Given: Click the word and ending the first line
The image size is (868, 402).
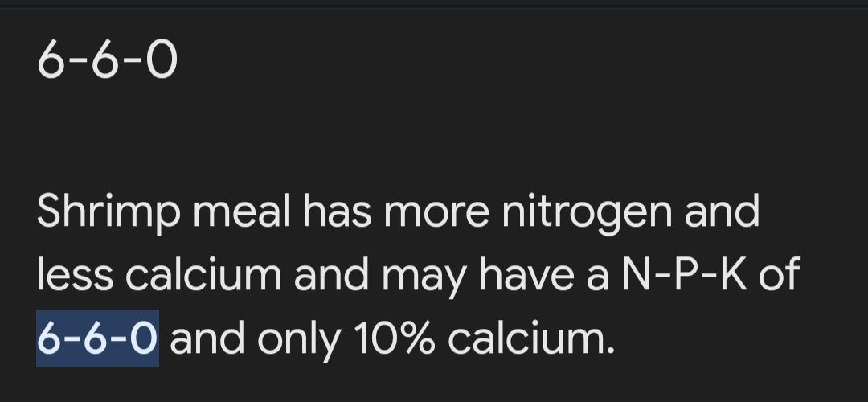Looking at the screenshot, I should click(722, 212).
